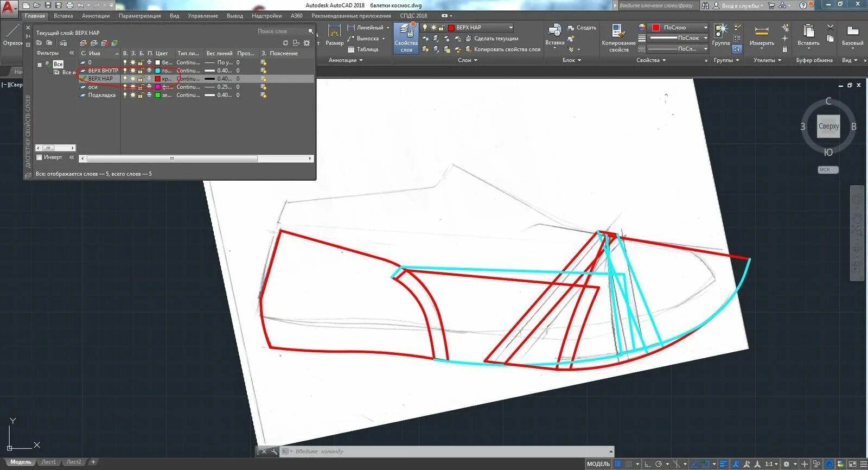Click the workspace switching gear in status bar
This screenshot has height=470, width=868.
[x=786, y=464]
